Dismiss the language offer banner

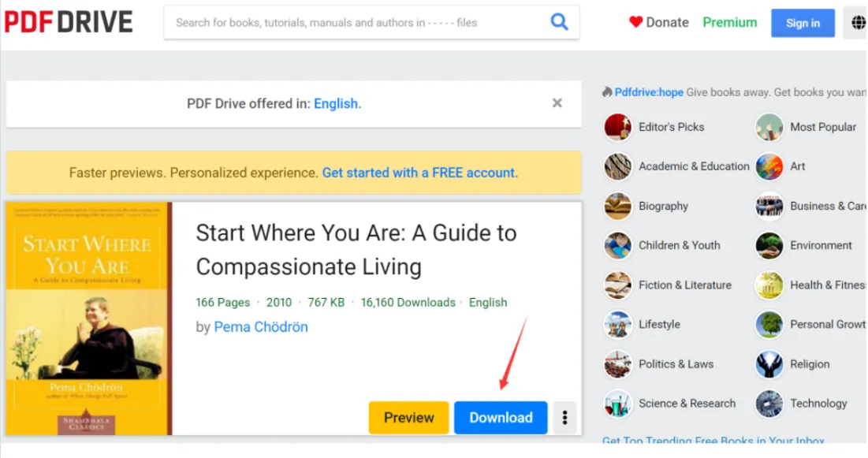click(x=557, y=103)
